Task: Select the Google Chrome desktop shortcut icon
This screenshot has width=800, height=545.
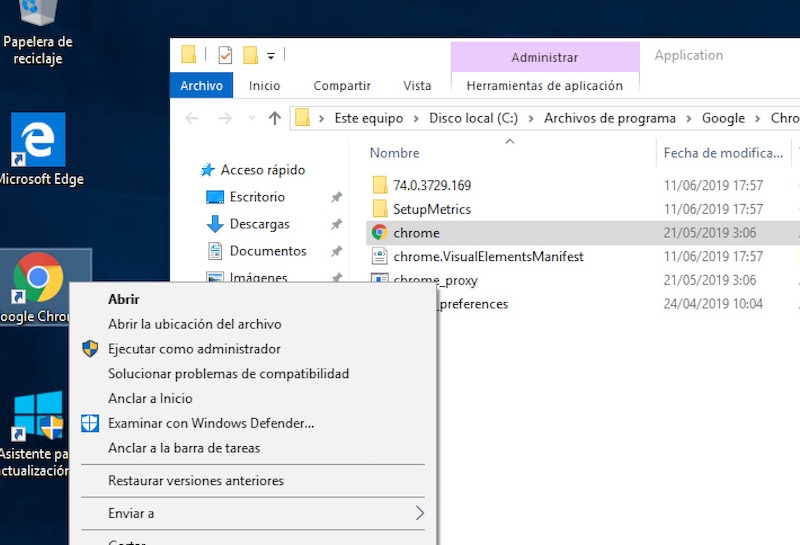Action: click(38, 278)
